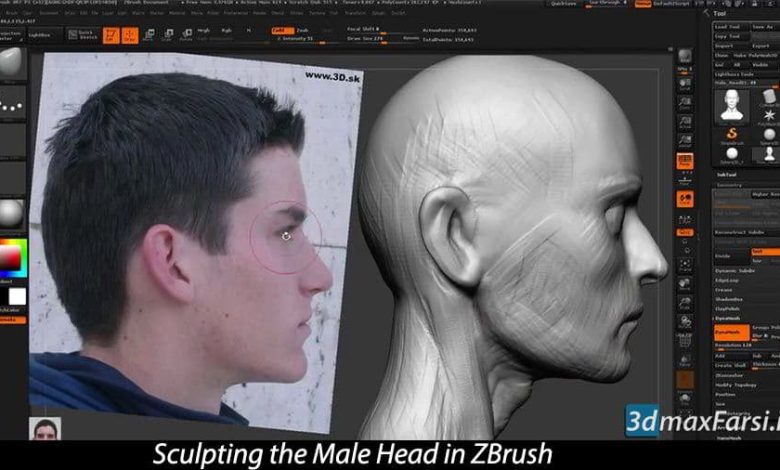
Task: Expand the SubTool section
Action: tap(727, 175)
